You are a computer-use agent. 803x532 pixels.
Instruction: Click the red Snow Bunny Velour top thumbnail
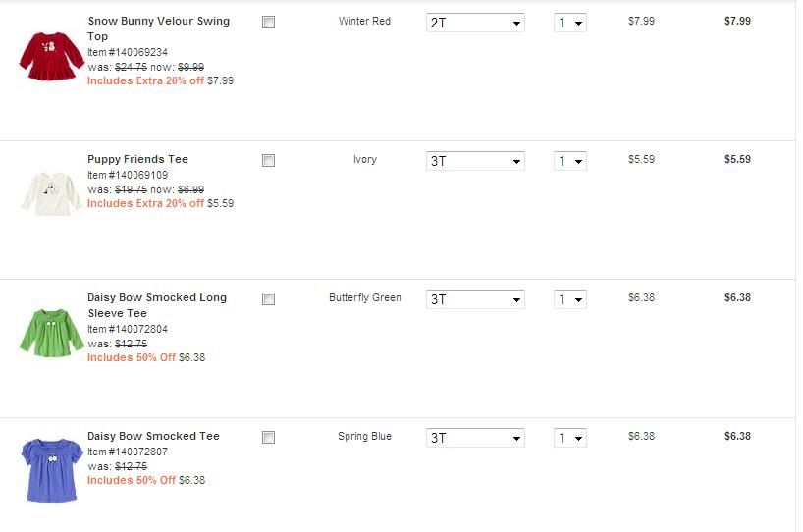[51, 55]
